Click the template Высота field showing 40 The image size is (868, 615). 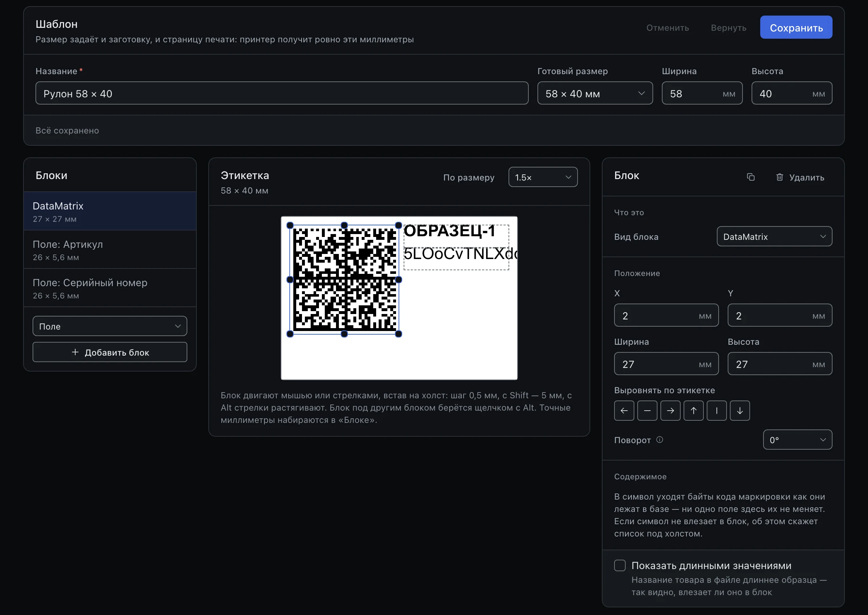[x=792, y=93]
